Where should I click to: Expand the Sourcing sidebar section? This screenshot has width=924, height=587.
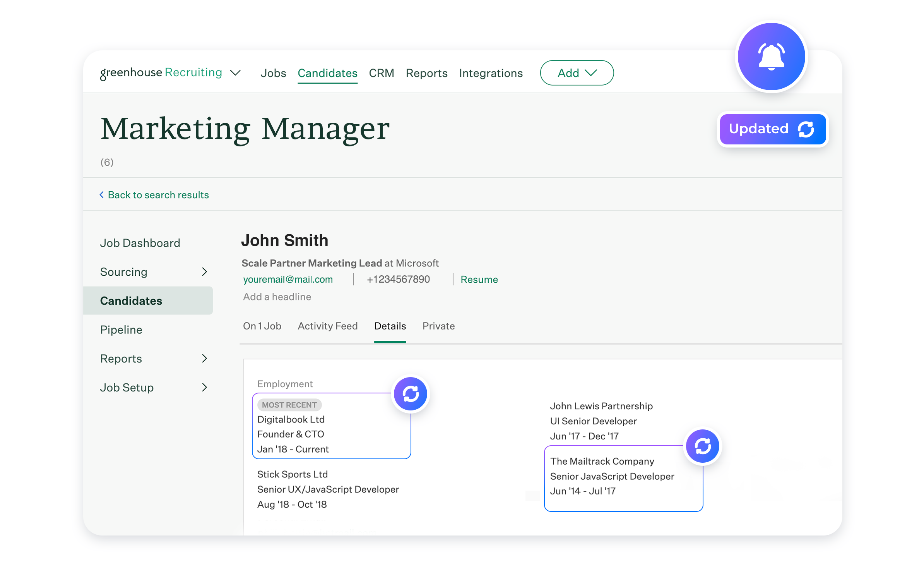click(x=204, y=272)
